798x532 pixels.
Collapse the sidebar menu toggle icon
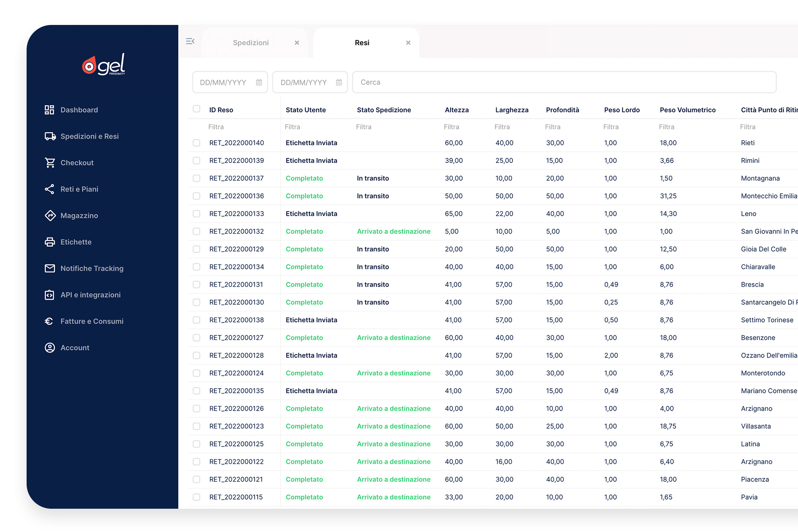tap(190, 41)
